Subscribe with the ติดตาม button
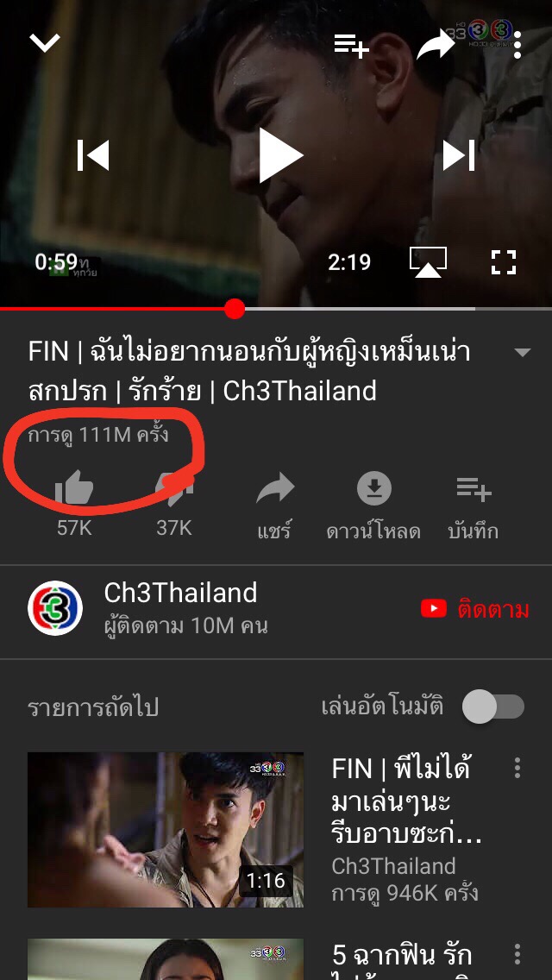Viewport: 552px width, 980px height. 475,609
